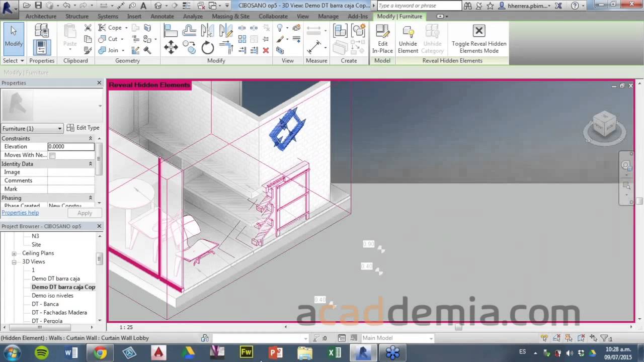Click the Edit In-Place button
The image size is (644, 362).
click(x=382, y=39)
